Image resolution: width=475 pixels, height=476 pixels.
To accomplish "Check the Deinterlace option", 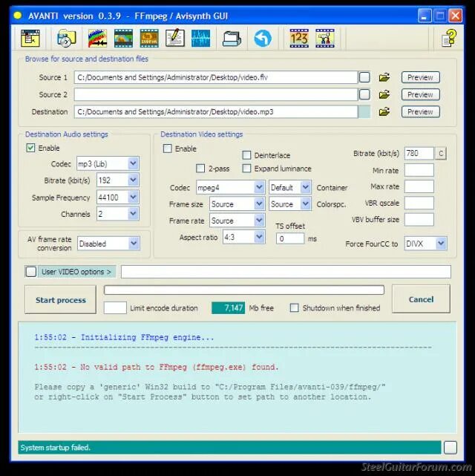I will click(246, 155).
